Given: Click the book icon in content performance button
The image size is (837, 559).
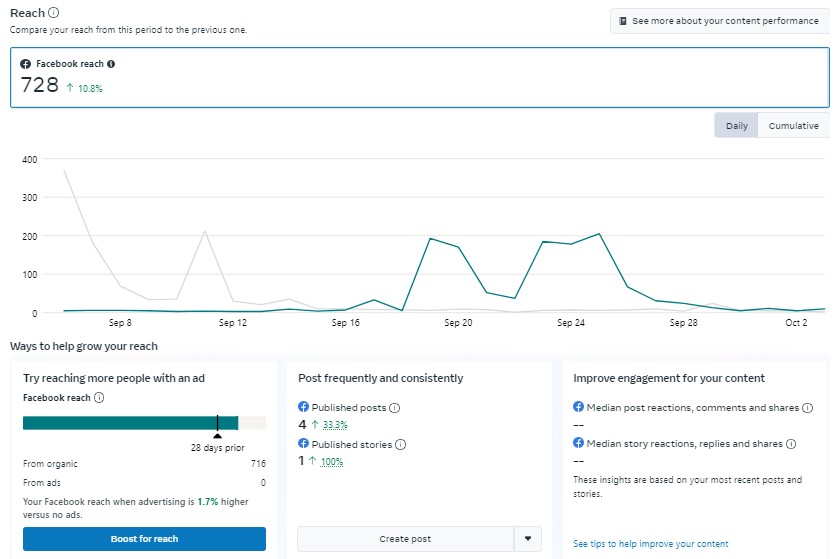Looking at the screenshot, I should (623, 21).
